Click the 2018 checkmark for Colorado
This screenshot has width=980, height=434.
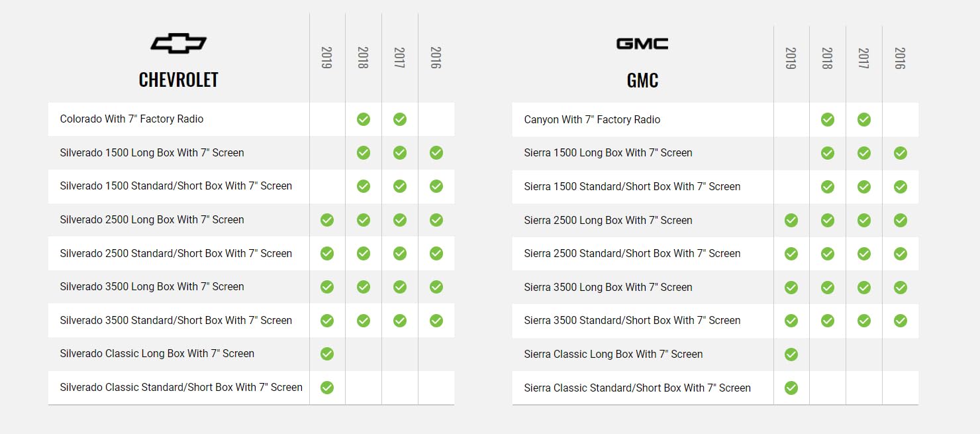point(364,119)
